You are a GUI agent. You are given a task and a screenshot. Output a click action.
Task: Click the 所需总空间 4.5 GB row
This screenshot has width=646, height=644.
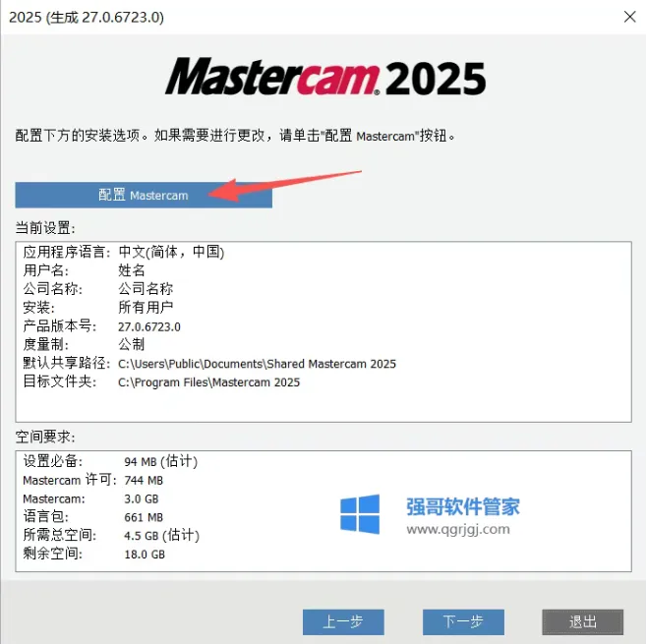pyautogui.click(x=111, y=535)
